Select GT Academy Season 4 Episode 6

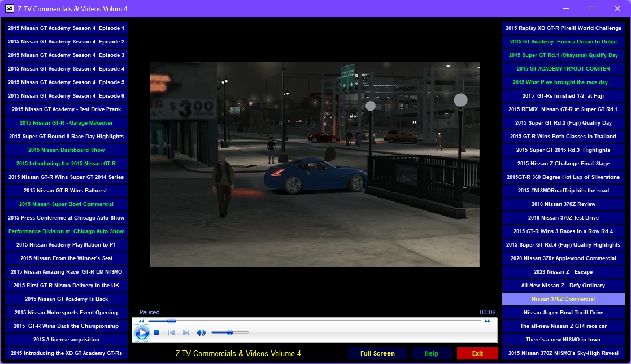[67, 96]
